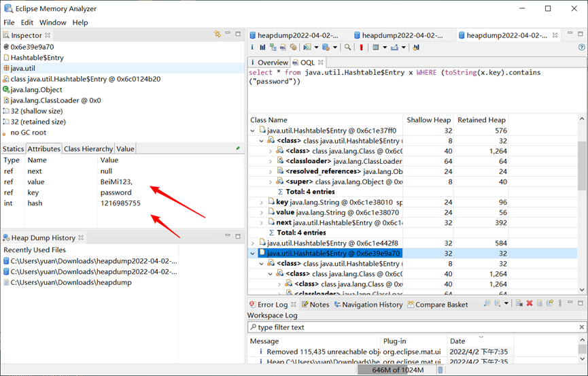Clear the log viewer icon
This screenshot has width=588, height=376.
pyautogui.click(x=519, y=303)
